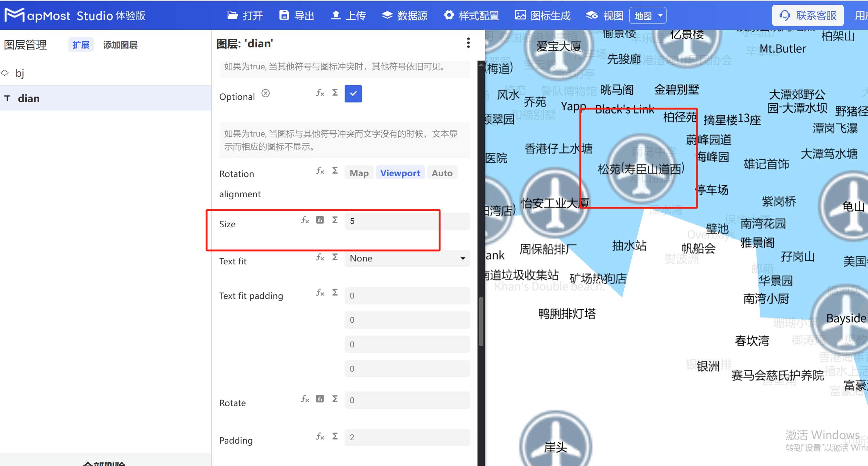Screen dimensions: 868x466
Task: Uncheck the Optional checkbox
Action: pos(353,94)
